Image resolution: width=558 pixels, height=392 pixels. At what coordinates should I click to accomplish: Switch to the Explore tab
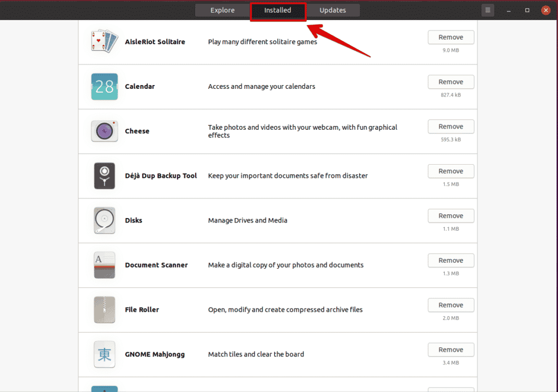coord(222,10)
